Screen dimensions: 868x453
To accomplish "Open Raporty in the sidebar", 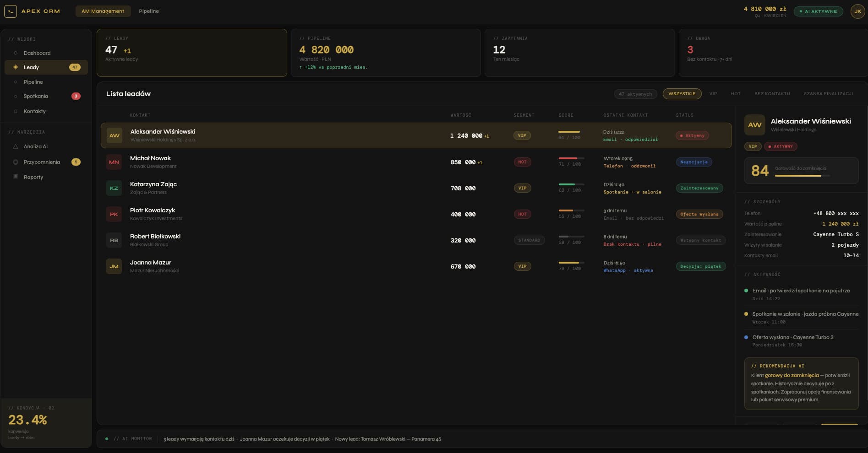I will coord(46,177).
